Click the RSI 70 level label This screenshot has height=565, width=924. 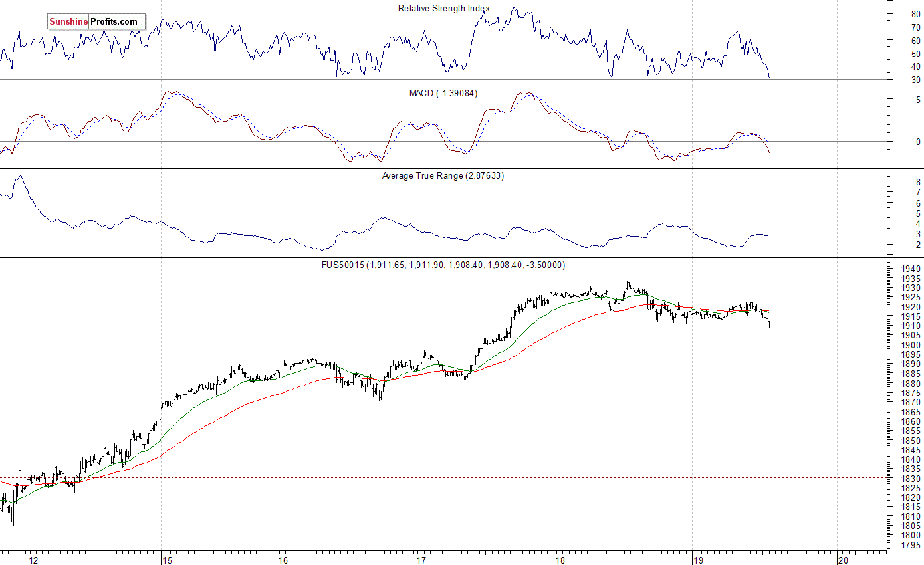915,27
